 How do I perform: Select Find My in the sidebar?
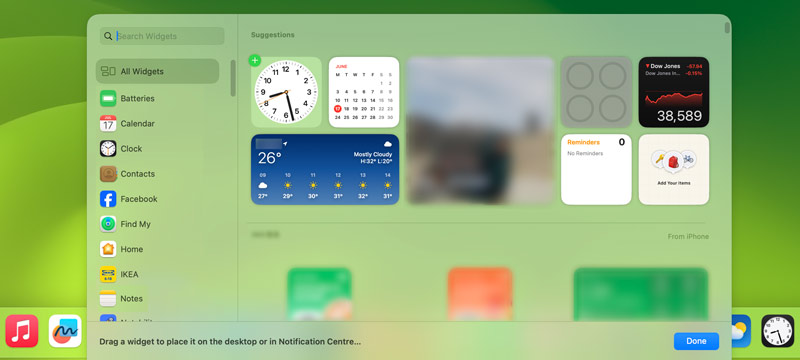(x=157, y=224)
